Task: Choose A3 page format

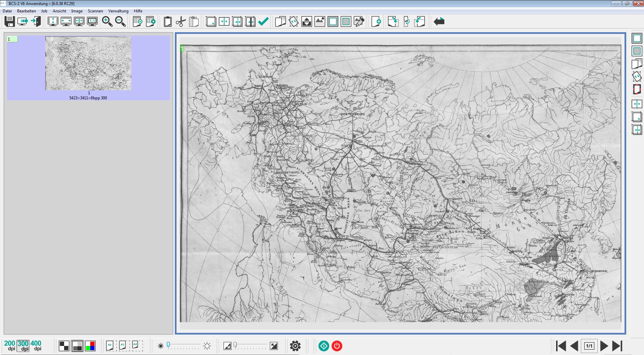Action: [x=124, y=346]
